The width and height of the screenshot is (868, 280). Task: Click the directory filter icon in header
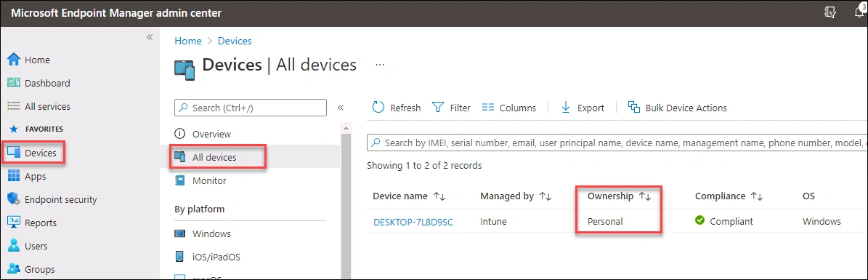click(830, 13)
